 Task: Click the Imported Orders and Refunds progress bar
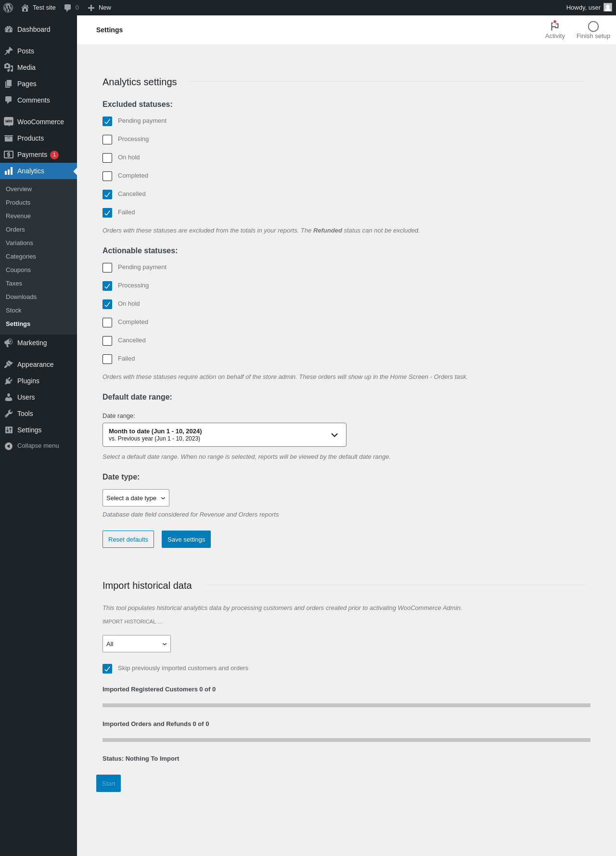(346, 740)
